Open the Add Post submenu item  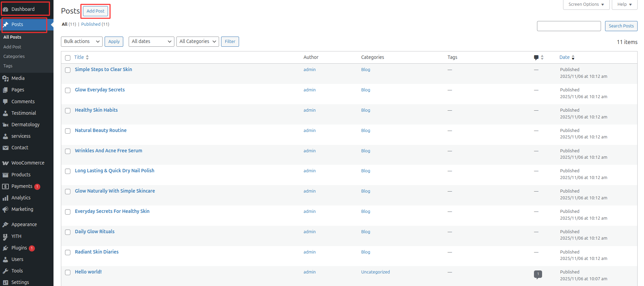pos(12,47)
